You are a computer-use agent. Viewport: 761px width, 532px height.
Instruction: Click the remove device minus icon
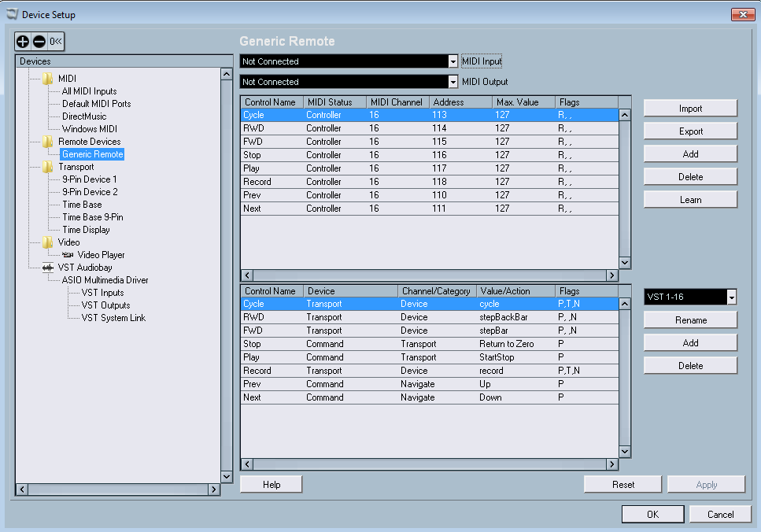coord(39,41)
